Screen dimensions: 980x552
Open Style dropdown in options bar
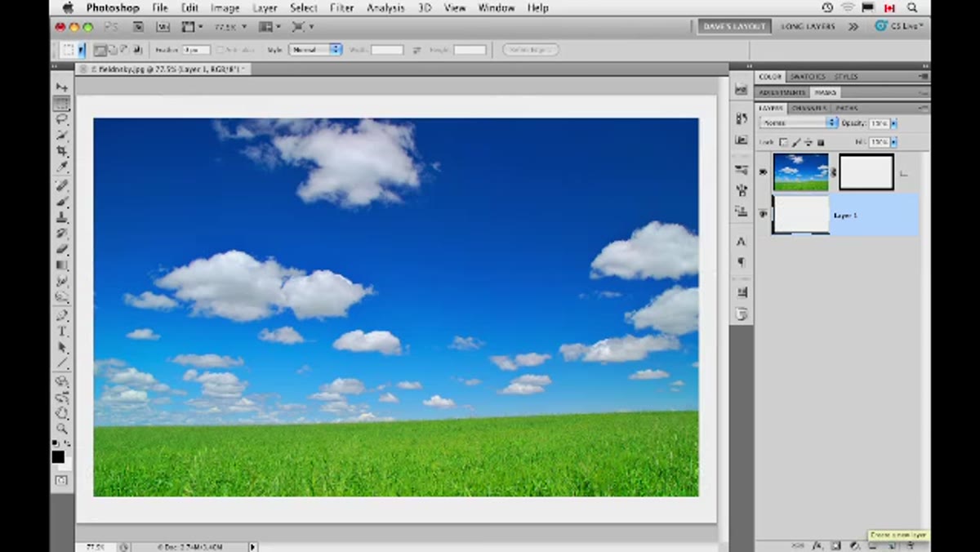tap(315, 50)
